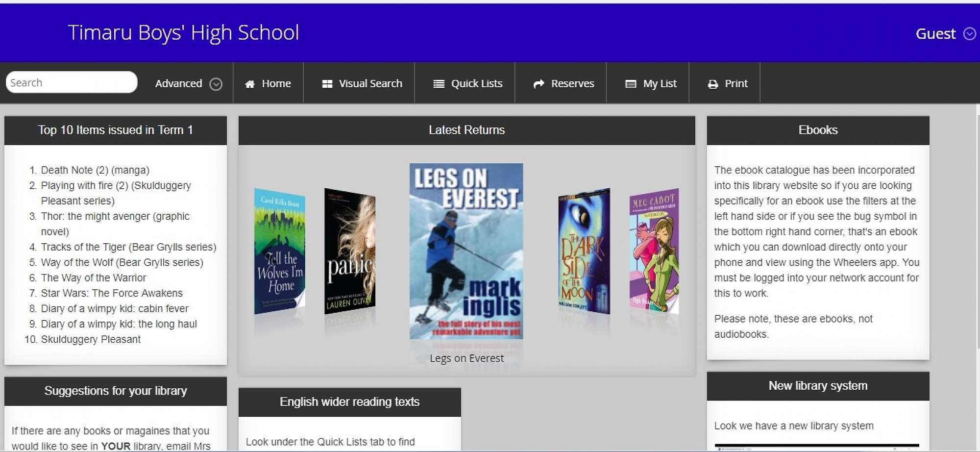Click the Timaru Boys' High School title

[183, 32]
